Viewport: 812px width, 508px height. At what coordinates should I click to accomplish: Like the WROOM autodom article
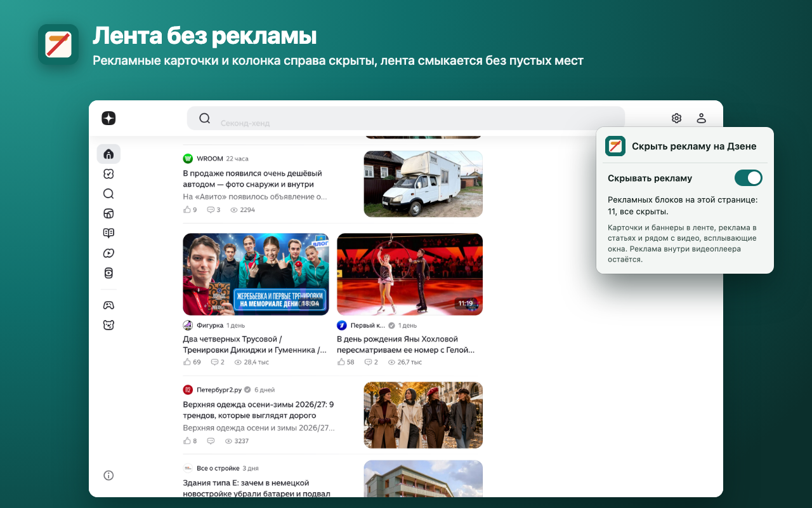(190, 210)
